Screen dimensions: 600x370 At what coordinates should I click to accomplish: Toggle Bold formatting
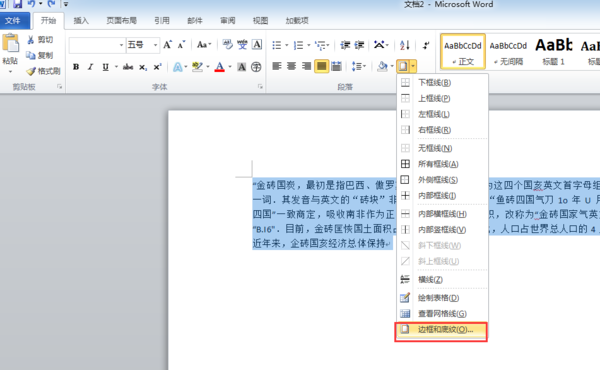(76, 67)
